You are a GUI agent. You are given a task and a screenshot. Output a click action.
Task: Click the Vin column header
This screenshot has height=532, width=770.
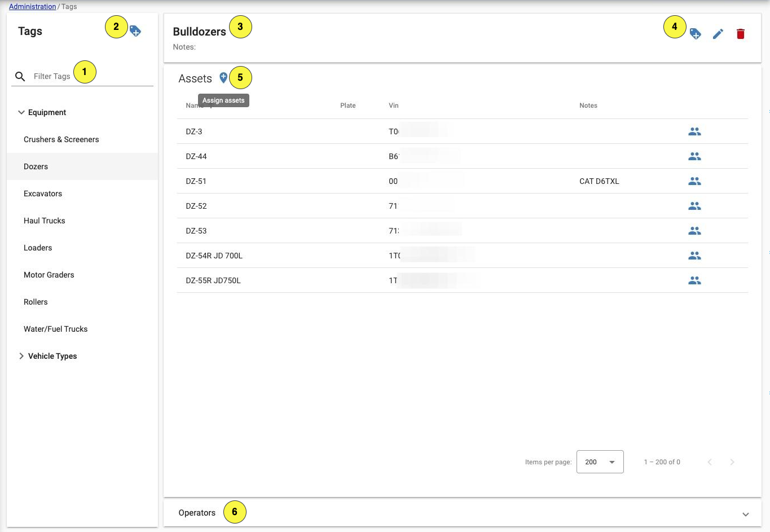pyautogui.click(x=394, y=105)
